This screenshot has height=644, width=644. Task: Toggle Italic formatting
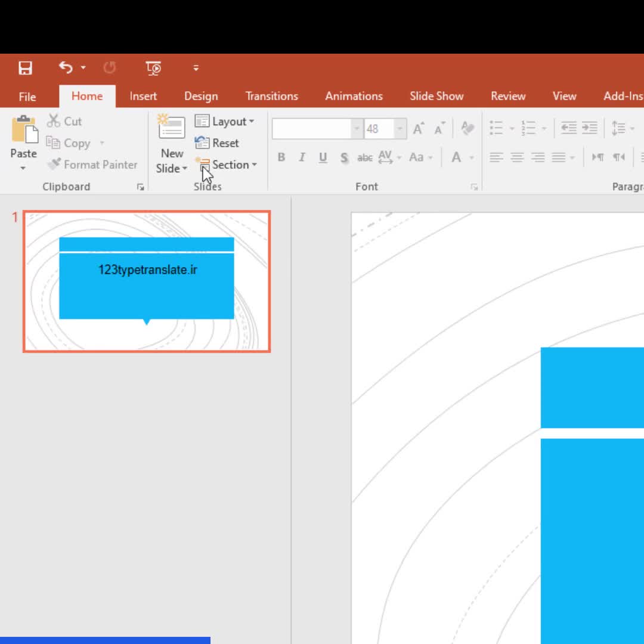[302, 157]
